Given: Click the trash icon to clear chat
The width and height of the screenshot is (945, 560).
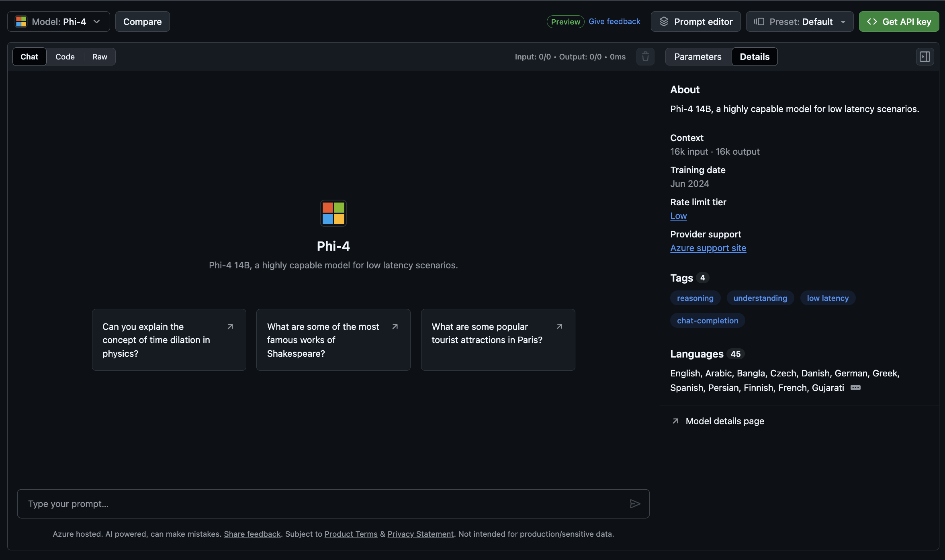Looking at the screenshot, I should (x=645, y=57).
